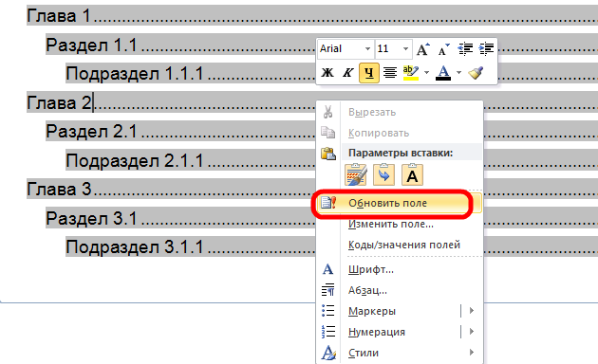
Task: Expand the highlight color dropdown arrow
Action: click(x=426, y=72)
